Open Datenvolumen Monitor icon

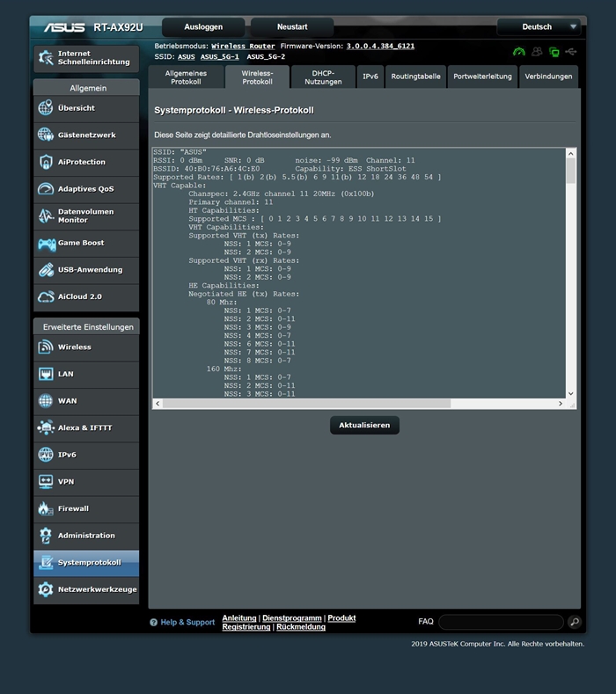point(46,216)
